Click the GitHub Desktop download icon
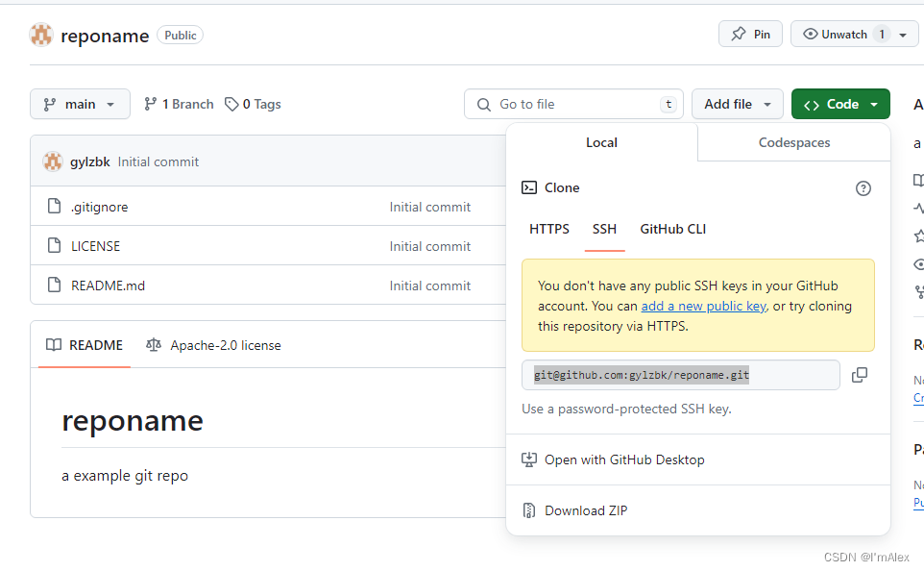The image size is (924, 571). tap(529, 460)
